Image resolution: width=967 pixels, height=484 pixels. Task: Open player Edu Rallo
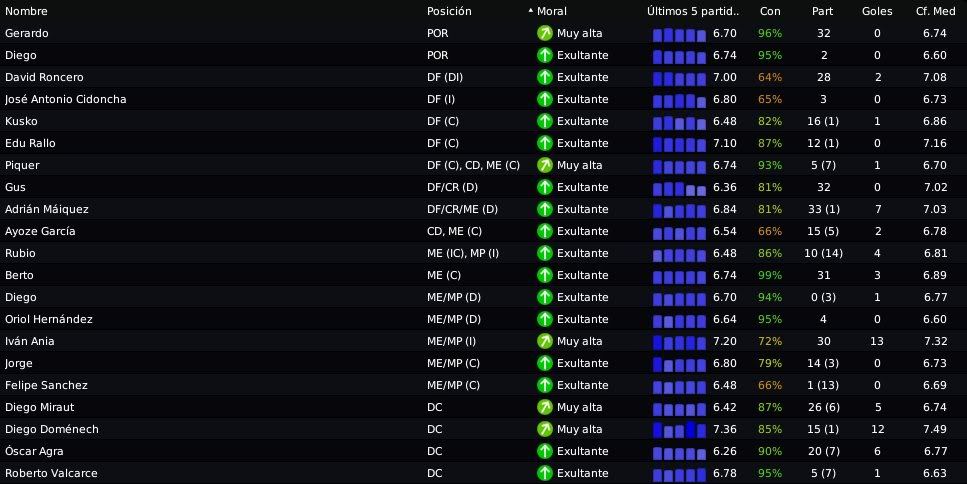click(x=30, y=143)
